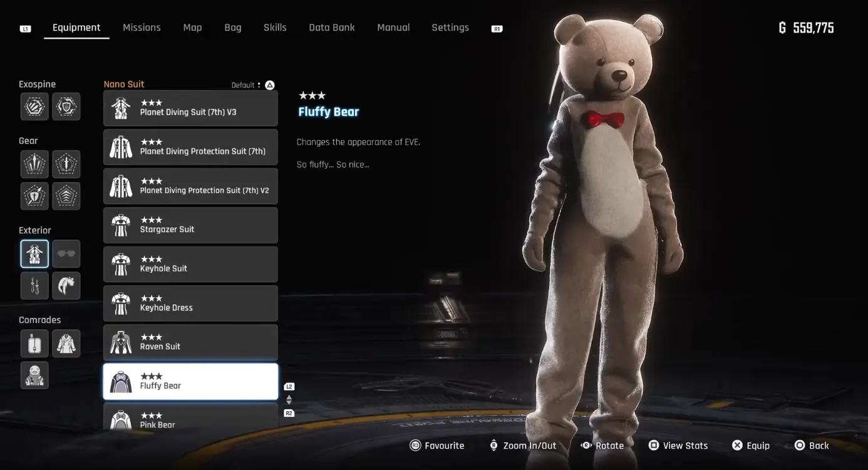Open the Map tab

[192, 28]
